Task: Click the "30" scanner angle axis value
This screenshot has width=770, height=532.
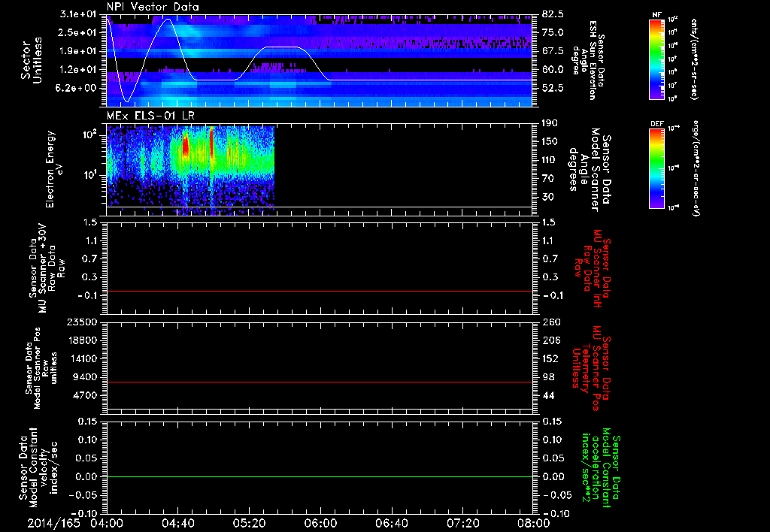Action: (547, 198)
